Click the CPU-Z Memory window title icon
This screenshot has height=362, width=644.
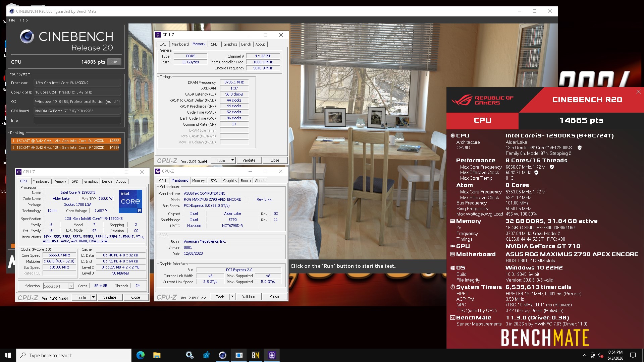[x=158, y=35]
